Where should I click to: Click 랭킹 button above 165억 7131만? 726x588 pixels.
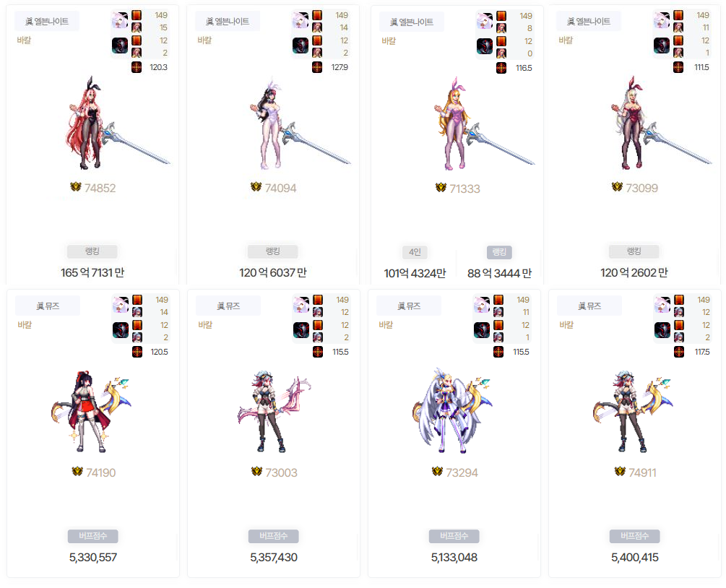(92, 251)
